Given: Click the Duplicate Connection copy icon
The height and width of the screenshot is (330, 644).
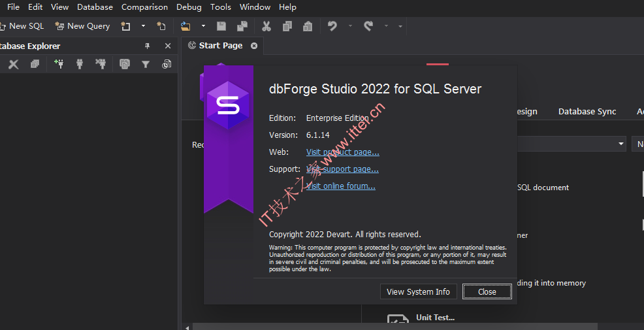Looking at the screenshot, I should (125, 63).
